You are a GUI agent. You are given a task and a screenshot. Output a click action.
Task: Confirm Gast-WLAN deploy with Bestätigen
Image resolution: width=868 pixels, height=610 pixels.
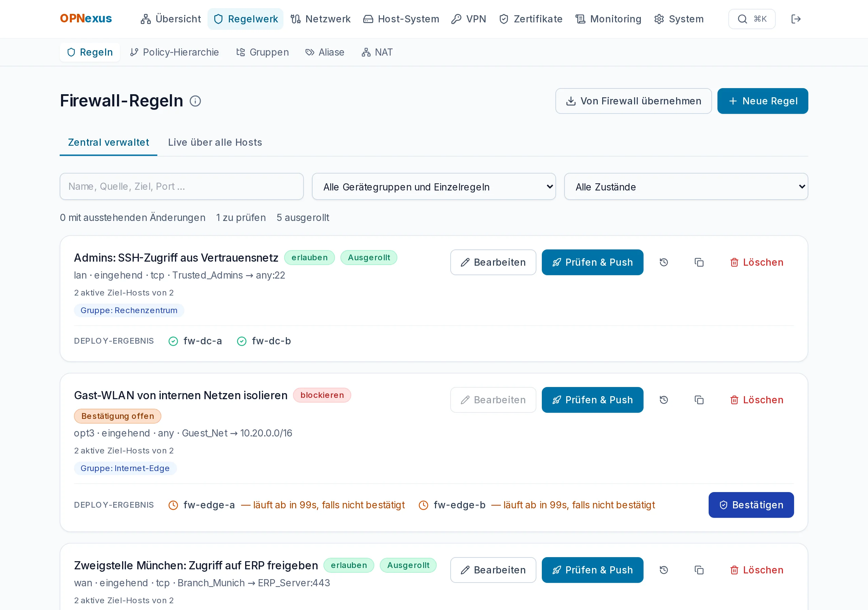pos(751,505)
